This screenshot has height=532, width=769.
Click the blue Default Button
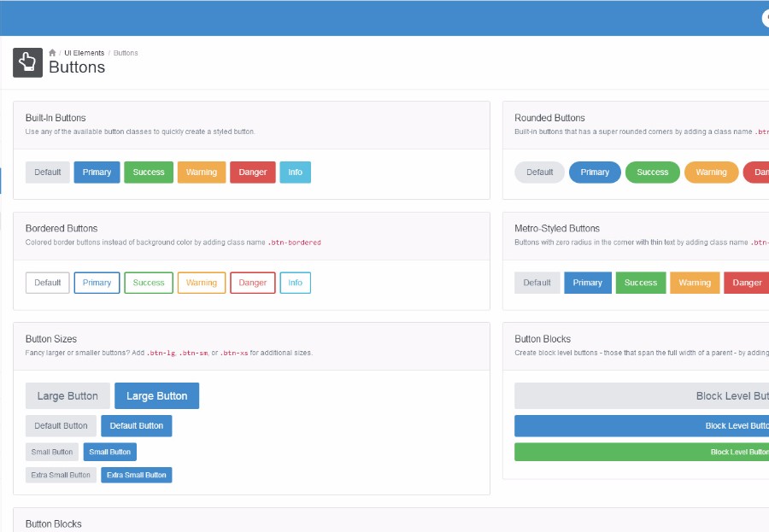click(137, 426)
